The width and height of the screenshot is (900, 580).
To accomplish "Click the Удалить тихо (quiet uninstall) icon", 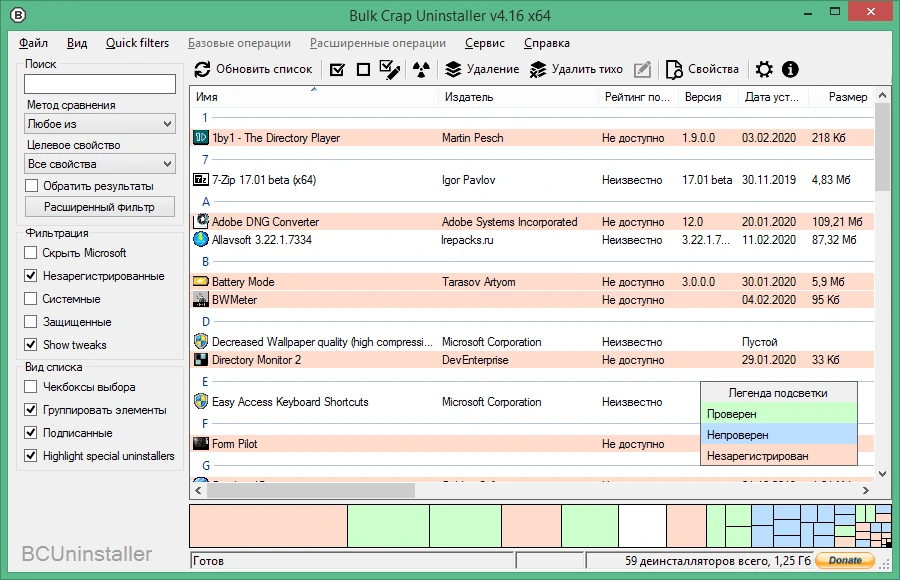I will pos(538,69).
